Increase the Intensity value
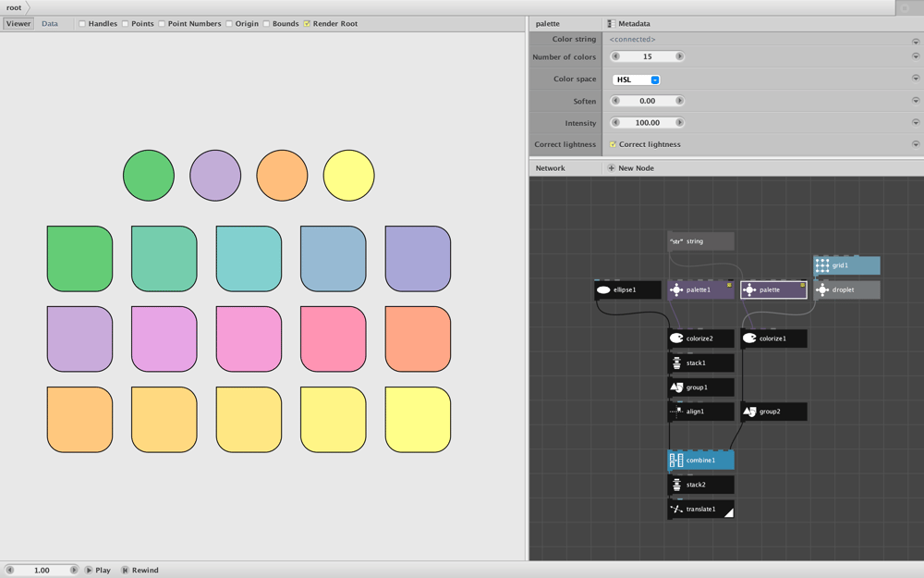The width and height of the screenshot is (924, 578). [x=679, y=123]
